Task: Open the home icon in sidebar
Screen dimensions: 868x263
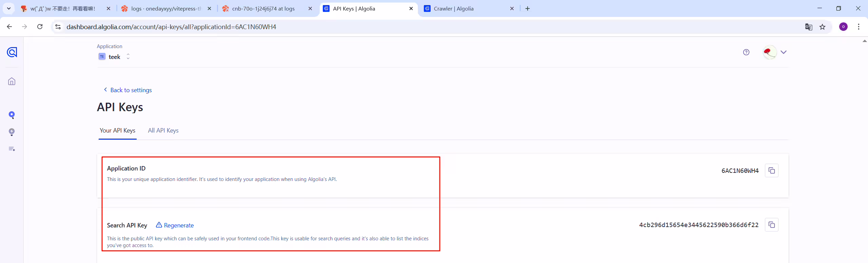Action: (x=12, y=81)
